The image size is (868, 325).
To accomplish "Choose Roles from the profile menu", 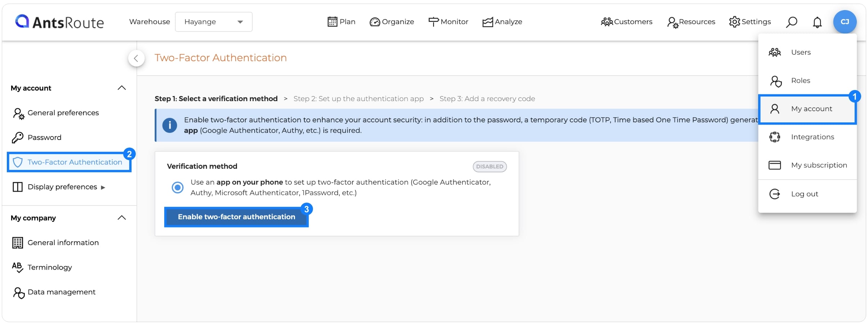I will tap(807, 81).
